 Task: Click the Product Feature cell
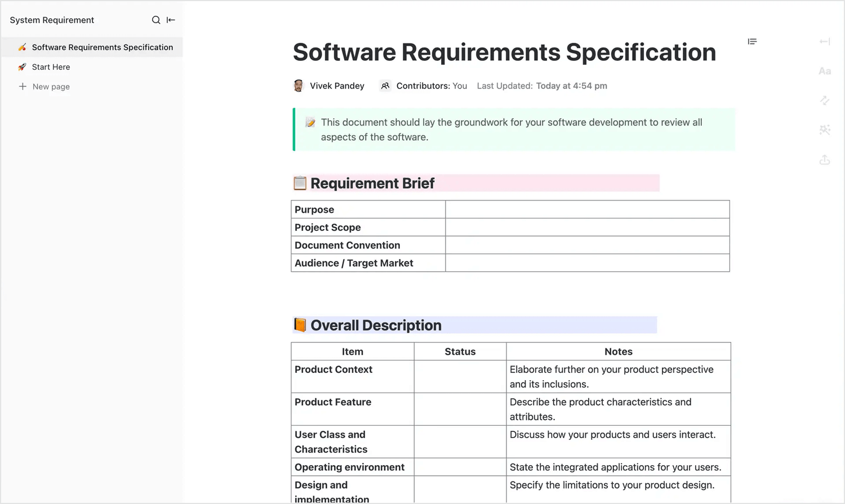pyautogui.click(x=353, y=409)
